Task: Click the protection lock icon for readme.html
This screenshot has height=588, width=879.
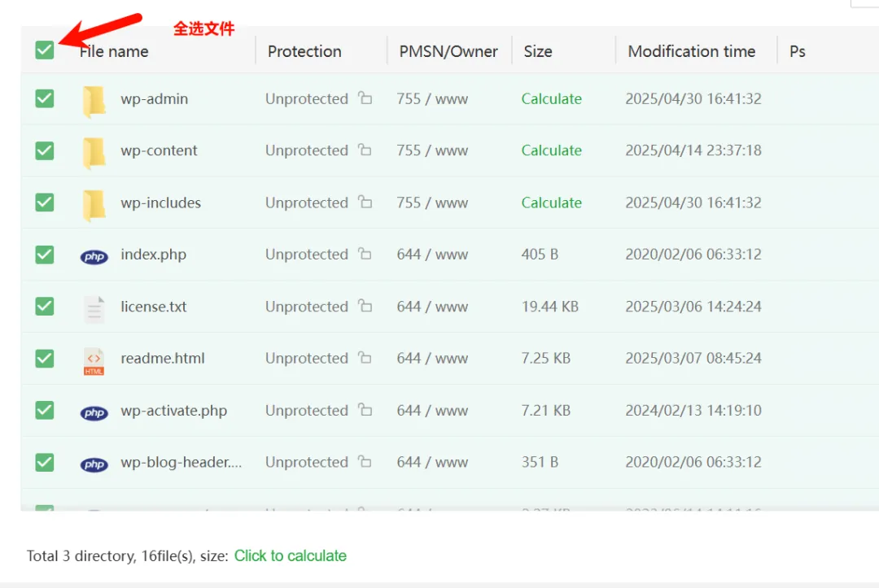Action: click(365, 357)
